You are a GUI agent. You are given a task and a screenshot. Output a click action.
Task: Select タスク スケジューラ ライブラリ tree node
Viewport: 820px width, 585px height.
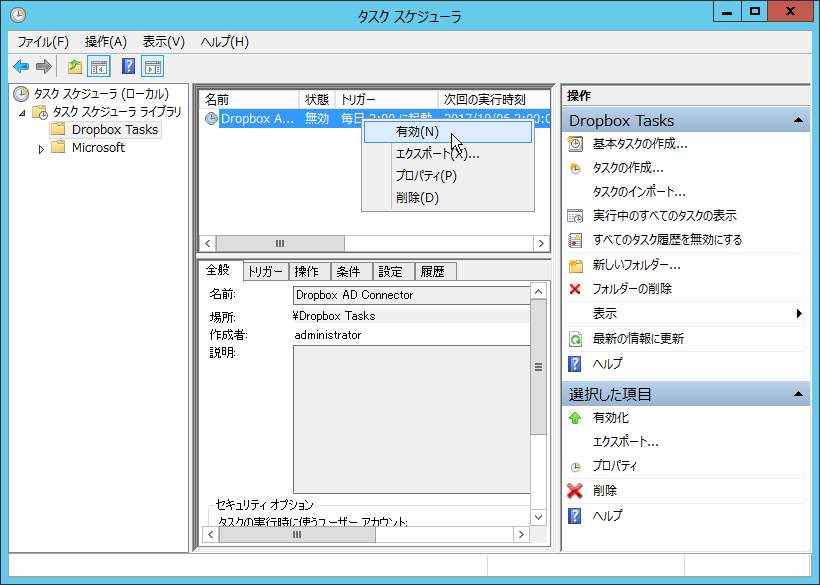pos(117,111)
